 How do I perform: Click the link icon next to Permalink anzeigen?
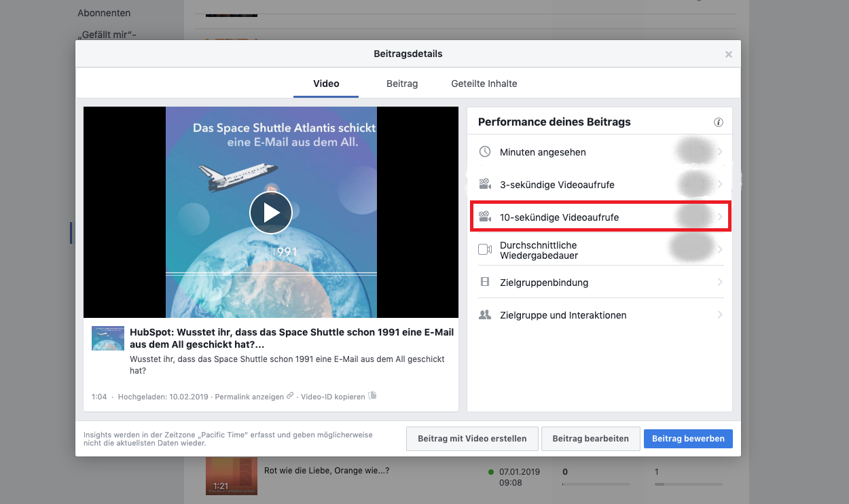pyautogui.click(x=290, y=396)
